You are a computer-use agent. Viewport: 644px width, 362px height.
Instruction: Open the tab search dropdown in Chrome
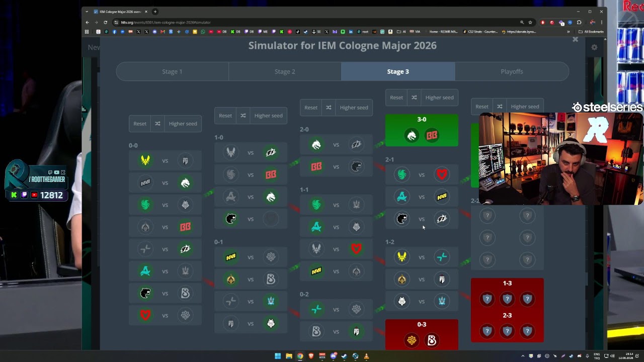pyautogui.click(x=87, y=12)
